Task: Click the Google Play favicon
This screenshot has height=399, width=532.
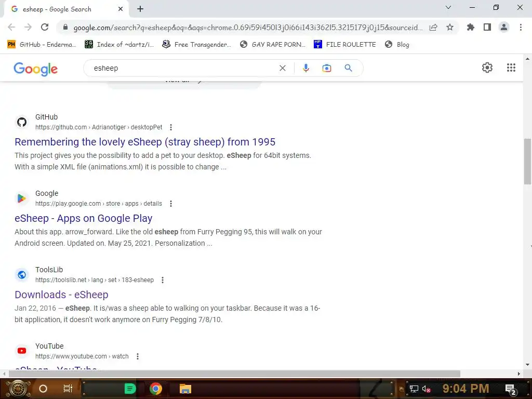Action: click(x=22, y=198)
